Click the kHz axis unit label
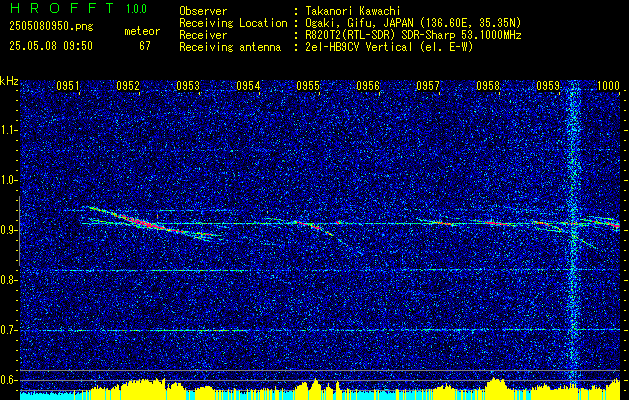Image resolution: width=629 pixels, height=400 pixels. (x=9, y=81)
